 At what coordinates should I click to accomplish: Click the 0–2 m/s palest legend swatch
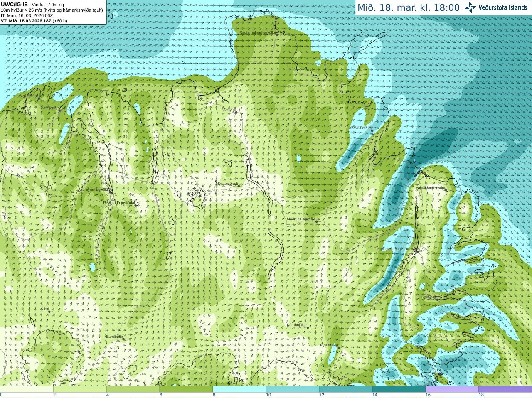tap(27, 389)
